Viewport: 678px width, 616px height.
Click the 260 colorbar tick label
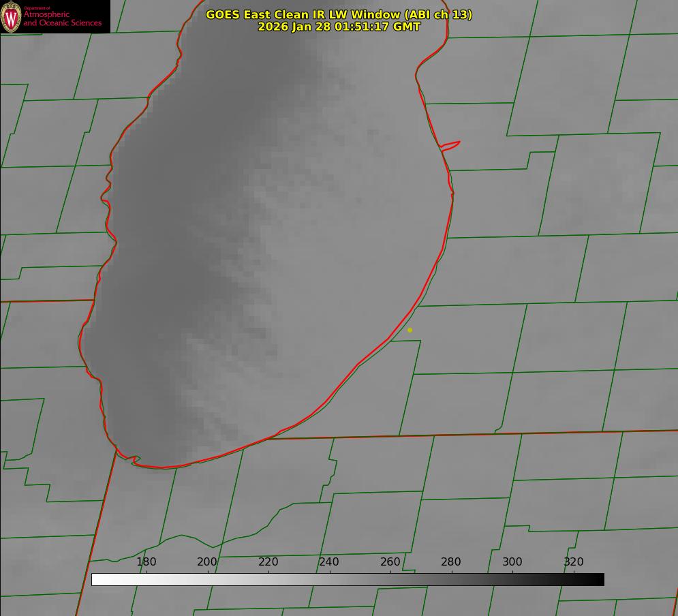click(x=390, y=562)
